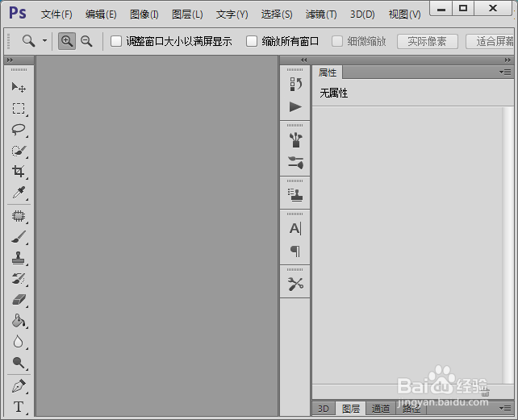Select the Clone Stamp tool
Viewport: 518px width, 420px height.
pos(19,258)
